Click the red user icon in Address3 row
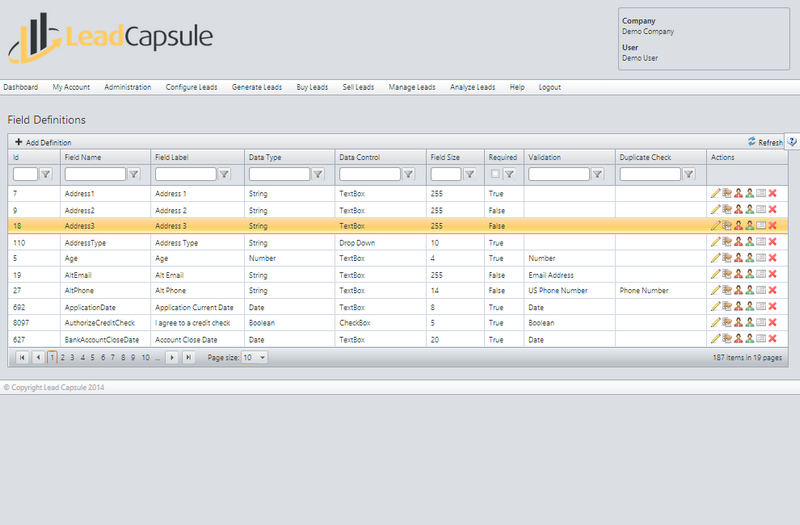Screen dimensions: 800x525 pyautogui.click(x=738, y=226)
